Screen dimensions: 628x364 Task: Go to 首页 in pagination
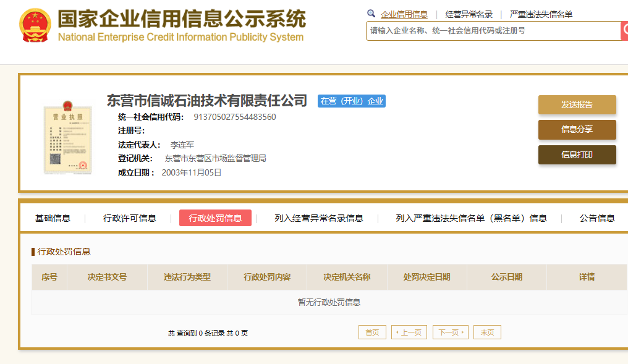click(373, 332)
